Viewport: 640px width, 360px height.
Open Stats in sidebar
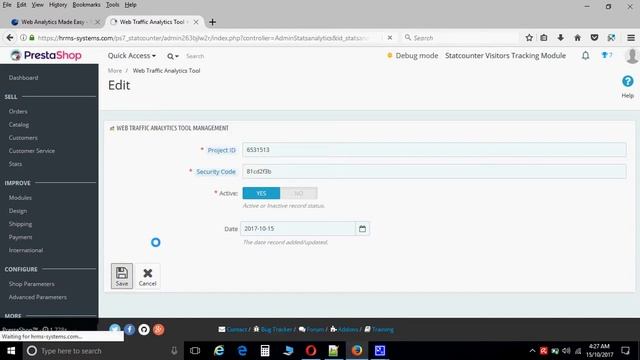(15, 164)
